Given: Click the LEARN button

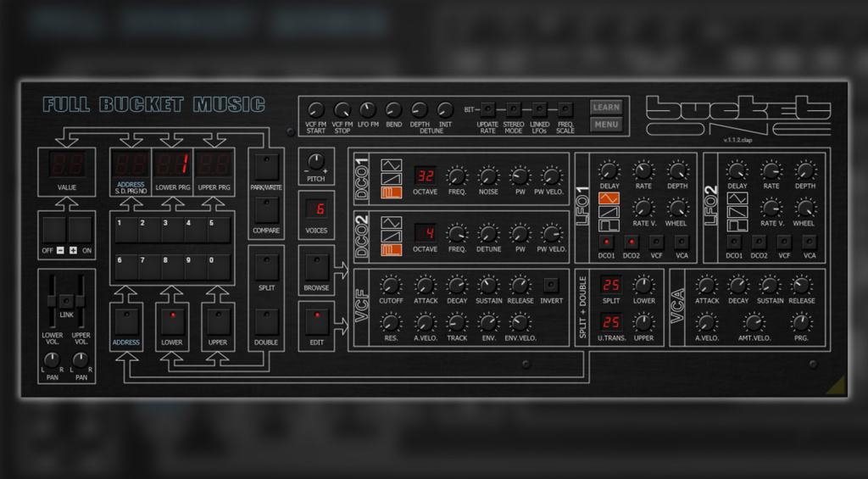Looking at the screenshot, I should [x=606, y=108].
